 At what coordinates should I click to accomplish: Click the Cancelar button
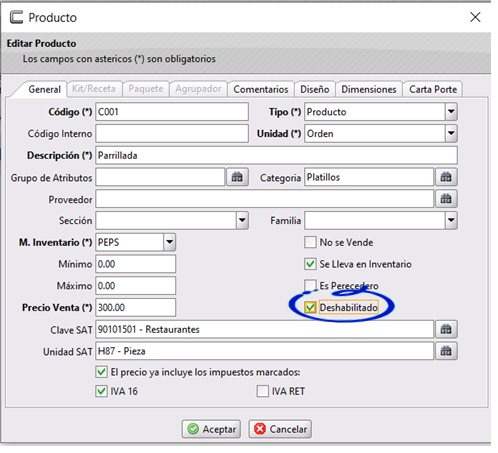(x=280, y=429)
